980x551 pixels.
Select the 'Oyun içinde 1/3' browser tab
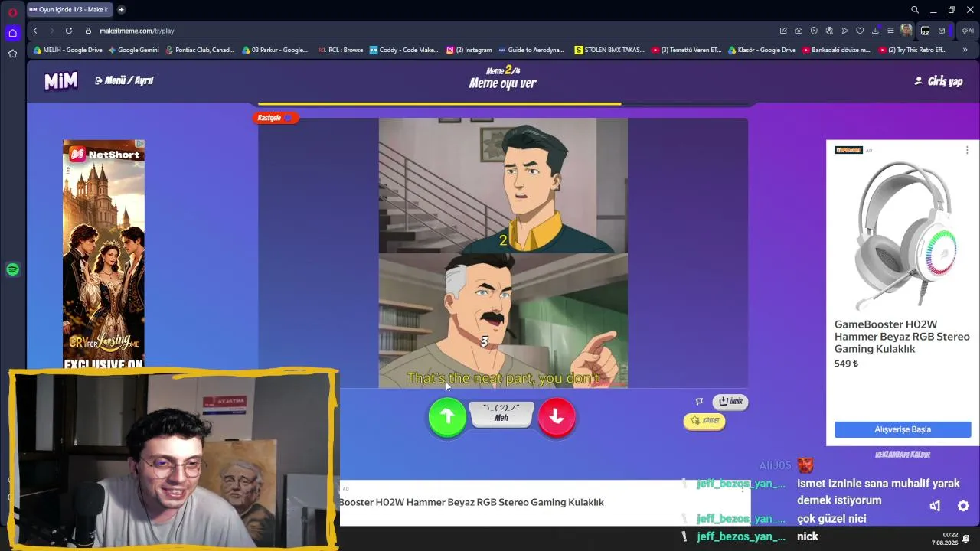70,10
